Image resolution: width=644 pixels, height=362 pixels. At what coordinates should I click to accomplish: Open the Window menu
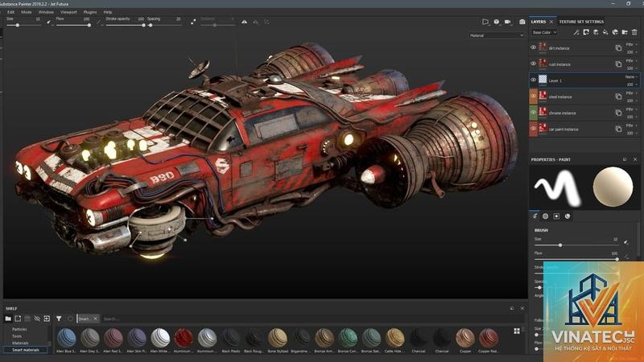[46, 12]
